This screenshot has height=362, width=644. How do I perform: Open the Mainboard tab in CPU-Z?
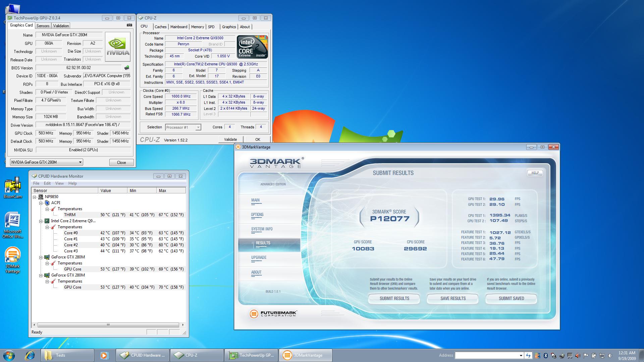pyautogui.click(x=179, y=27)
